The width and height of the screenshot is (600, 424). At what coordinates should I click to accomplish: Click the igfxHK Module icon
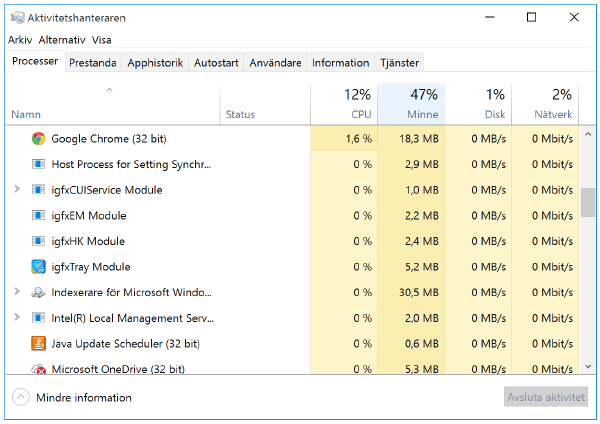click(x=38, y=241)
